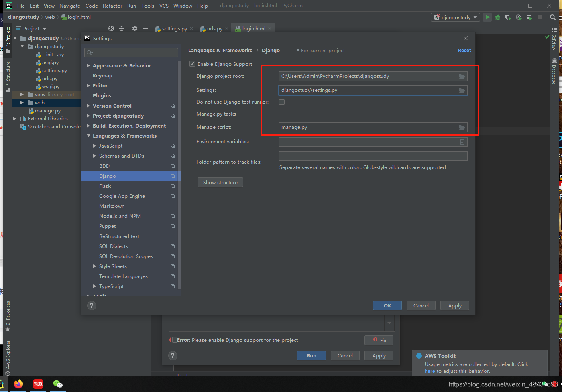Click OK in Settings dialog
562x392 pixels.
[x=387, y=305]
